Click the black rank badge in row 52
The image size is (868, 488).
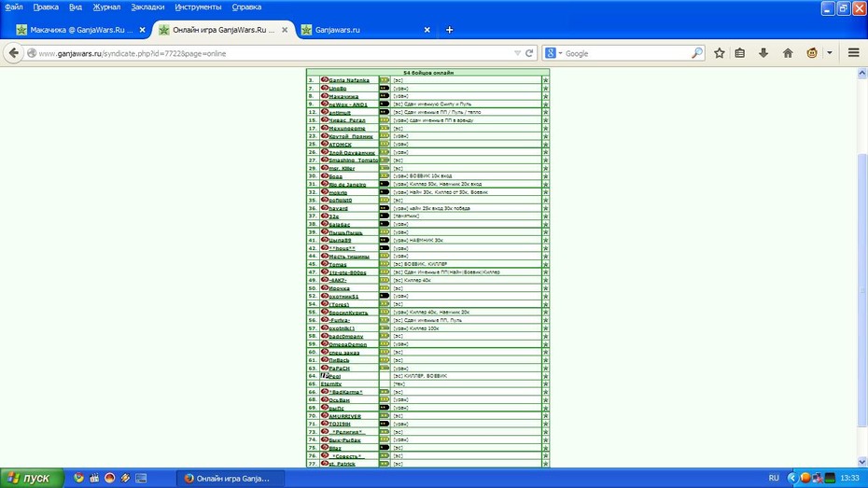pos(385,296)
